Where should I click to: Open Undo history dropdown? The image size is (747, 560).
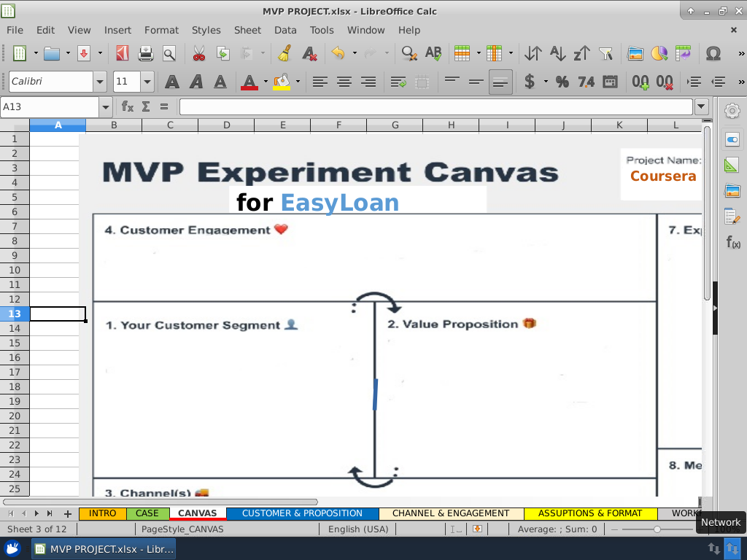(x=355, y=53)
